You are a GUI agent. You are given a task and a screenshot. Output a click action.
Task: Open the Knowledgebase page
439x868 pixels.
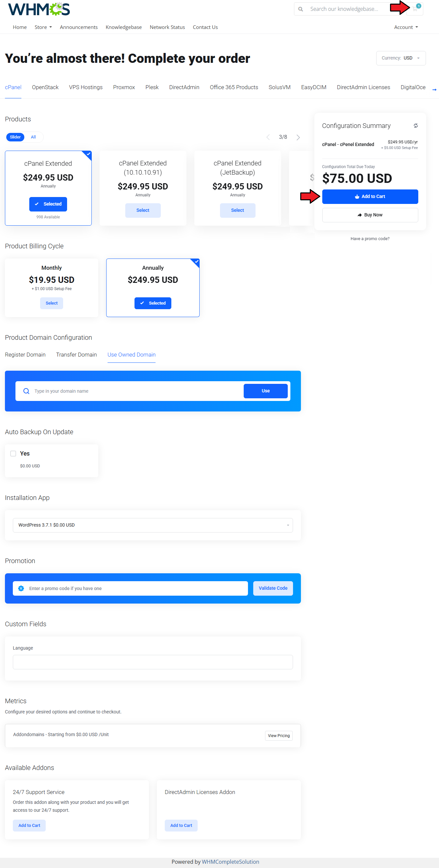[x=124, y=27]
